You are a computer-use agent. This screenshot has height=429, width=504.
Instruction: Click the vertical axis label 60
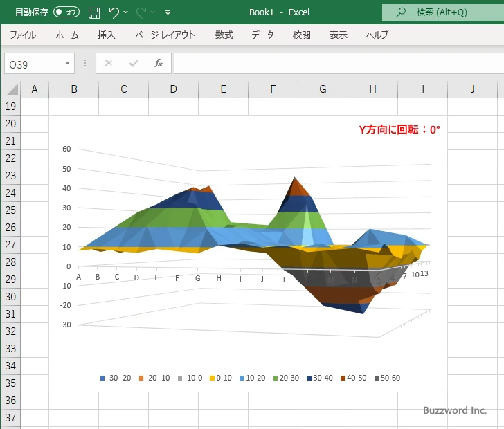pyautogui.click(x=66, y=149)
